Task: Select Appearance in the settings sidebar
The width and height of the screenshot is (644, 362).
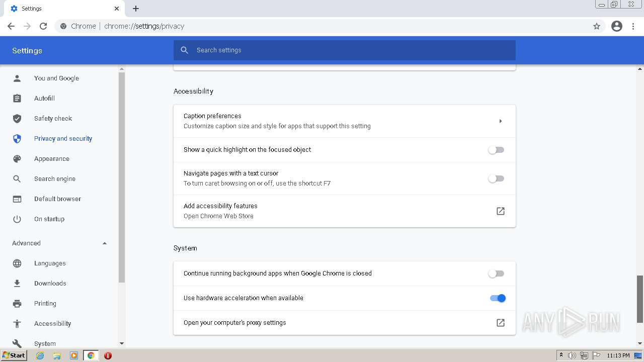Action: (x=52, y=159)
